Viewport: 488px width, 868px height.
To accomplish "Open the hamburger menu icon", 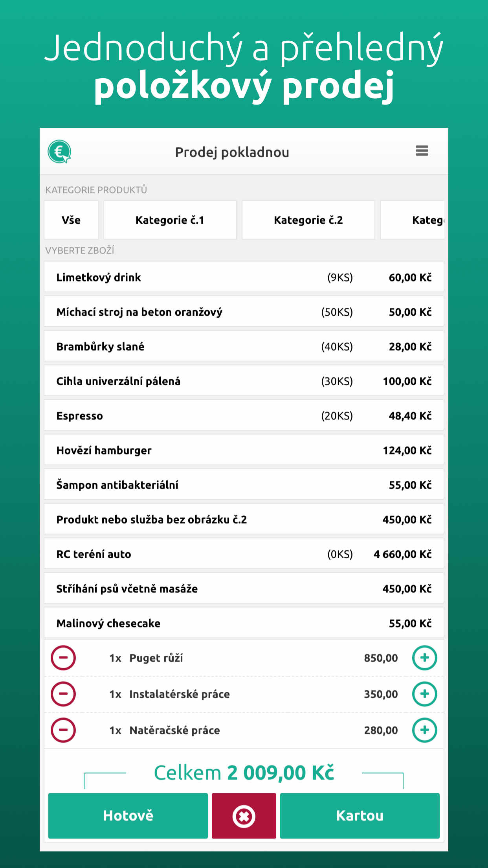I will pyautogui.click(x=422, y=151).
